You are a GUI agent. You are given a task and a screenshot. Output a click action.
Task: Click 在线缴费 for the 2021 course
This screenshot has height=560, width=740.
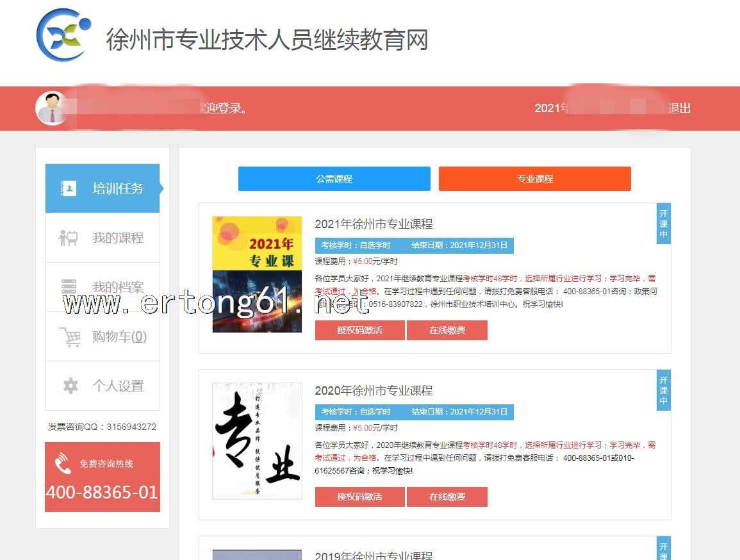[447, 330]
